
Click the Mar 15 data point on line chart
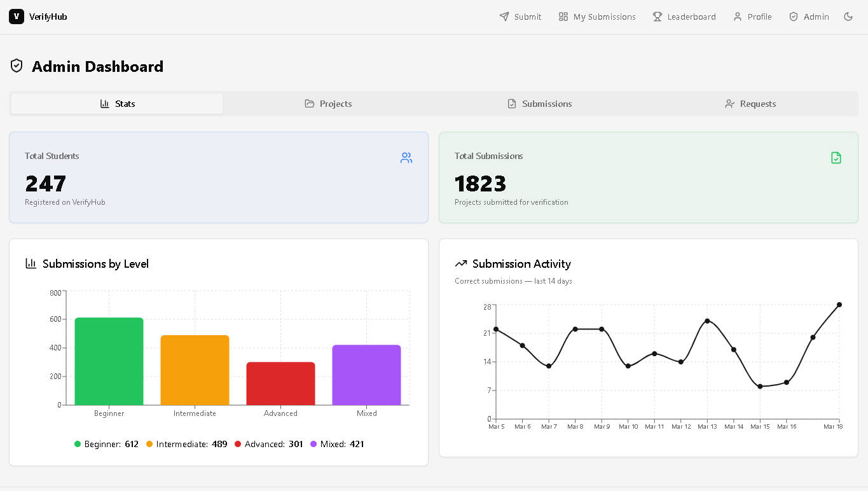click(760, 386)
